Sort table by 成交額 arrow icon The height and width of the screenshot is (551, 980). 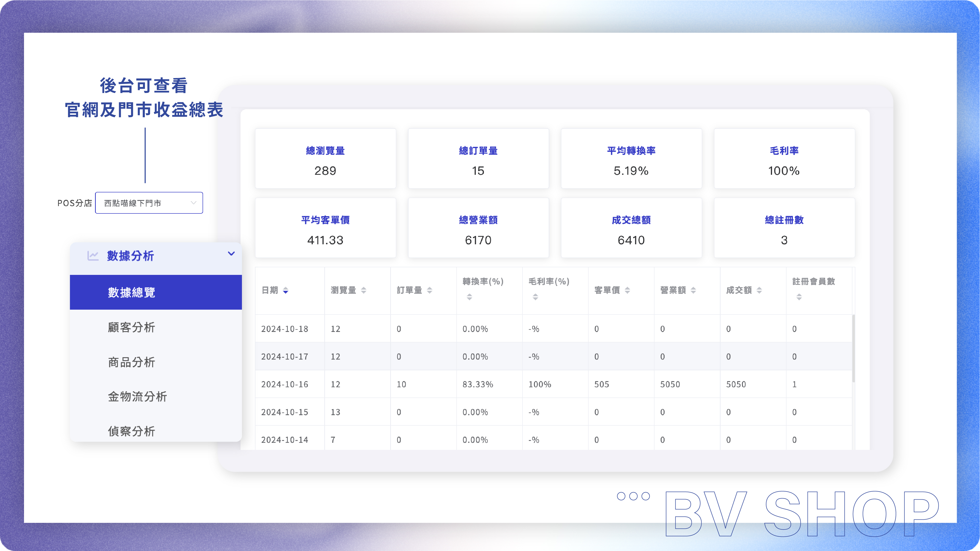[x=759, y=291]
